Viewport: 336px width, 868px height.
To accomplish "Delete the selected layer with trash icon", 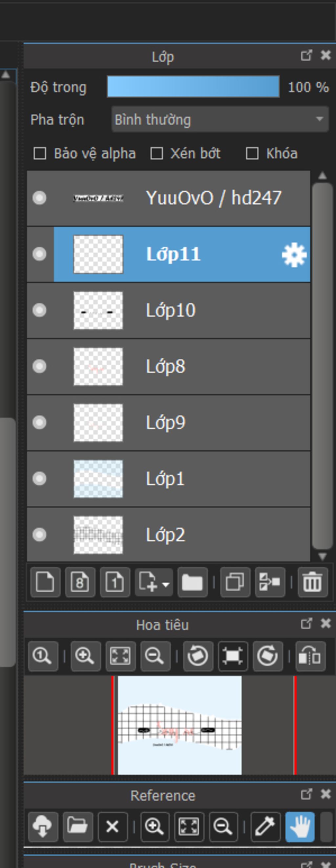I will (x=312, y=582).
